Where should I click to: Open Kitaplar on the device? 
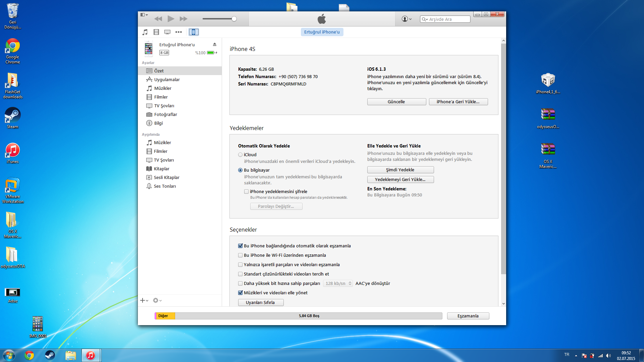click(x=180, y=169)
